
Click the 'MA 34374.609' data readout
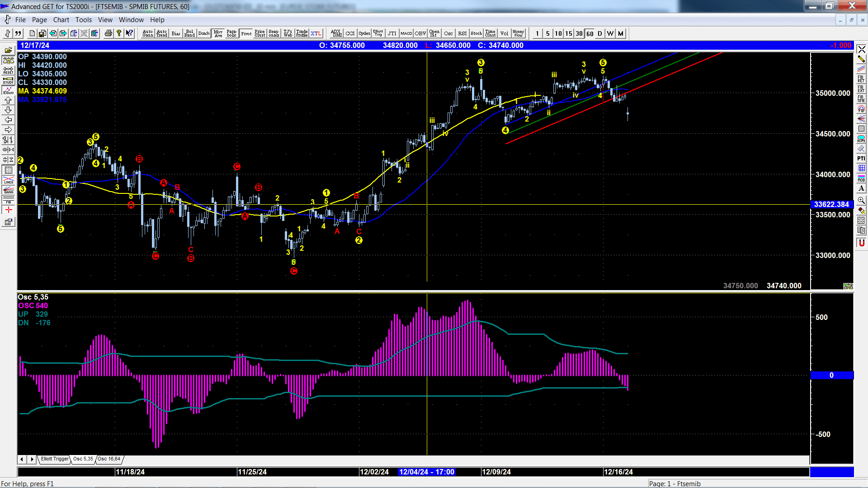point(42,91)
